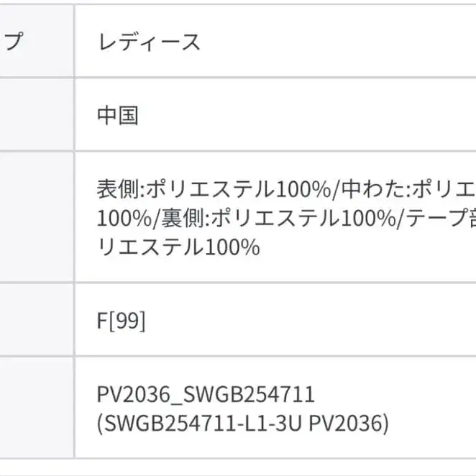Click the blank header cell beside material text

(36, 217)
